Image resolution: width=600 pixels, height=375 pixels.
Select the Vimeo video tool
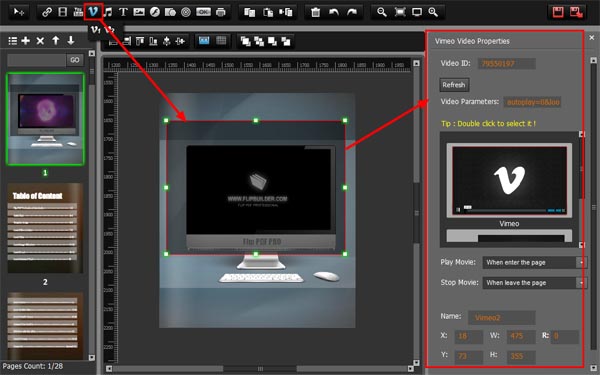pyautogui.click(x=93, y=11)
